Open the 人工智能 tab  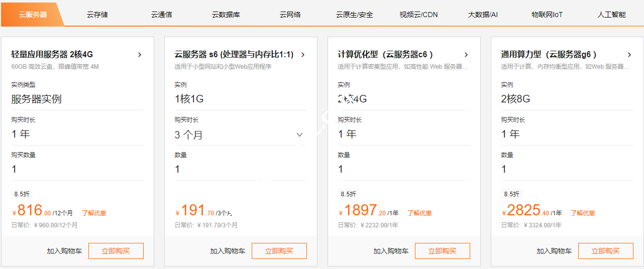coord(611,15)
